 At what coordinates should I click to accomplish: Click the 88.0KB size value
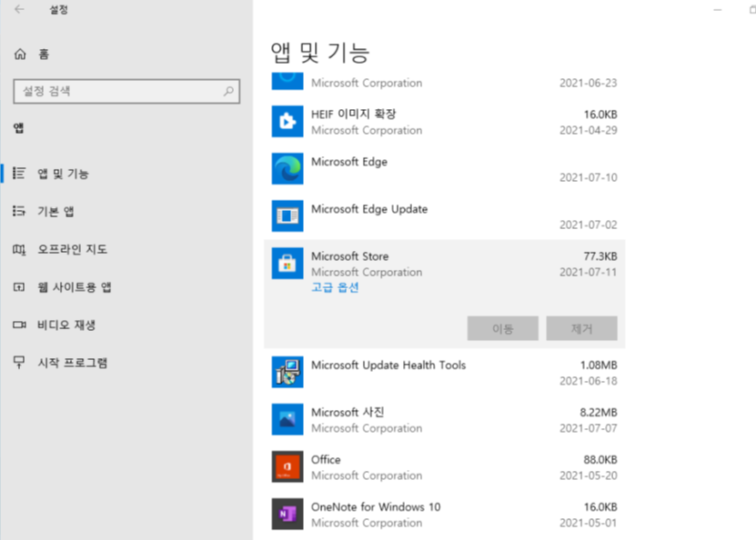click(x=600, y=460)
